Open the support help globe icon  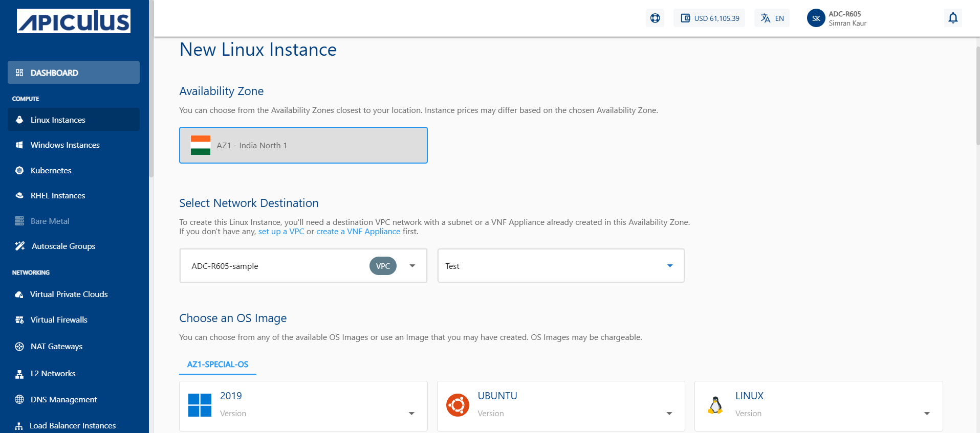[655, 18]
